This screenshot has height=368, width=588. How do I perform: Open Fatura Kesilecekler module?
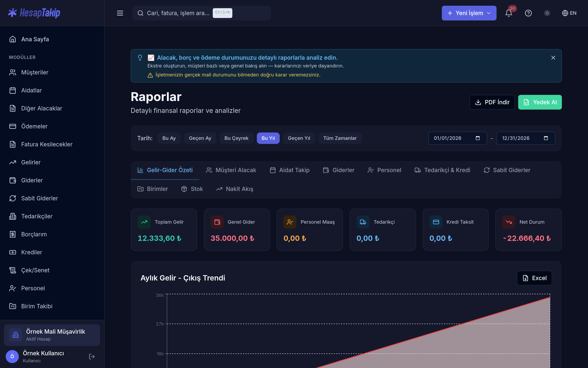tap(52, 144)
